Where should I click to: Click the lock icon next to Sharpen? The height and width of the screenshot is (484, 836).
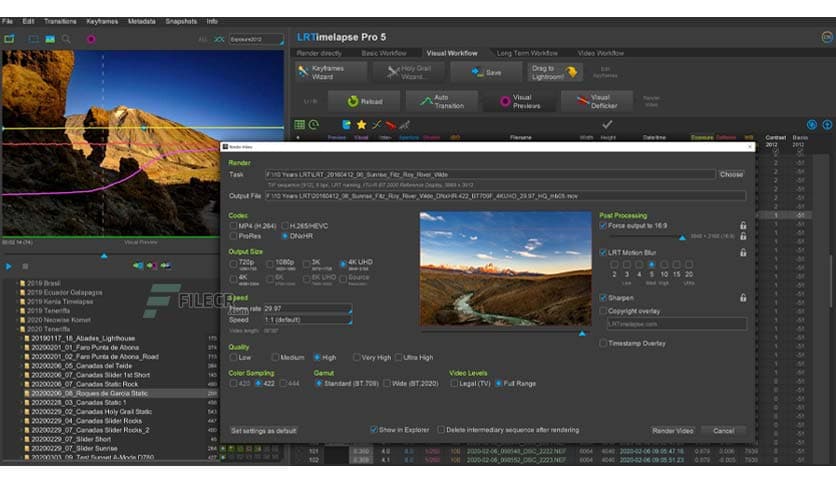point(743,298)
